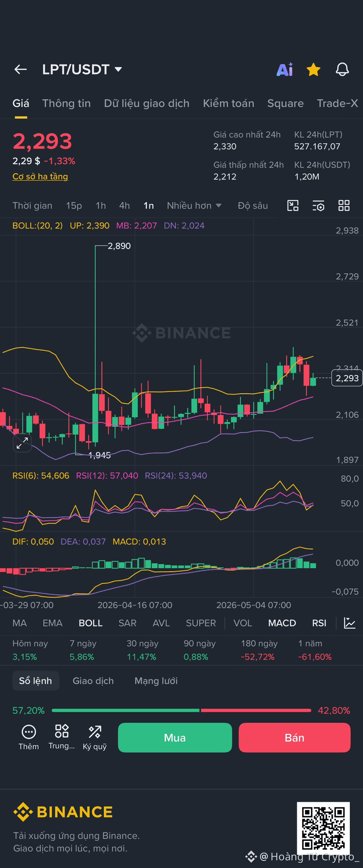Switch to the Square tab

(x=285, y=103)
